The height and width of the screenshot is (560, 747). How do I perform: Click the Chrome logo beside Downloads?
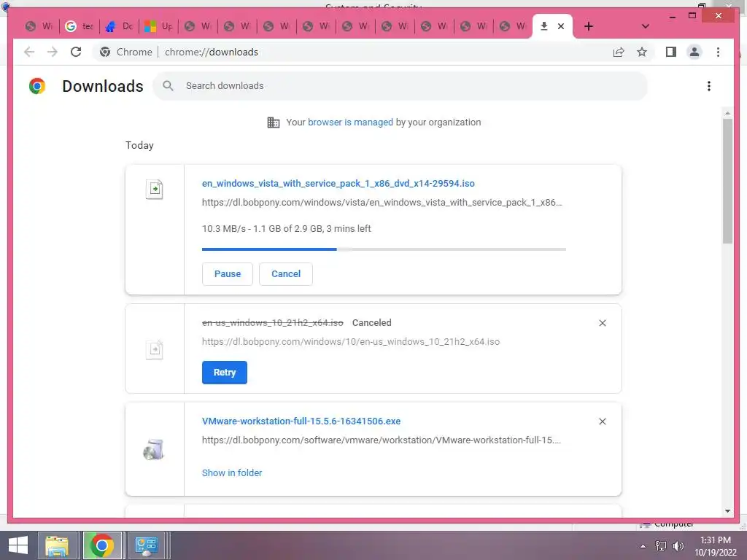pyautogui.click(x=37, y=86)
